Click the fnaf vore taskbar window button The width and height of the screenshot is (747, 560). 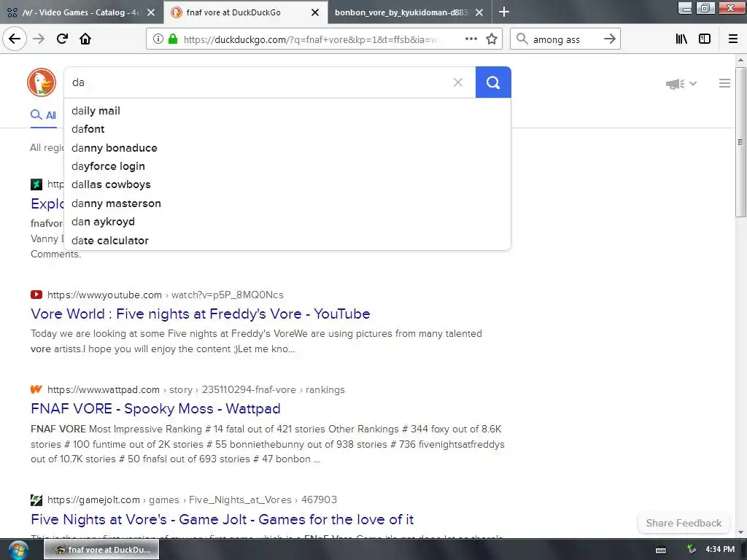tap(101, 550)
